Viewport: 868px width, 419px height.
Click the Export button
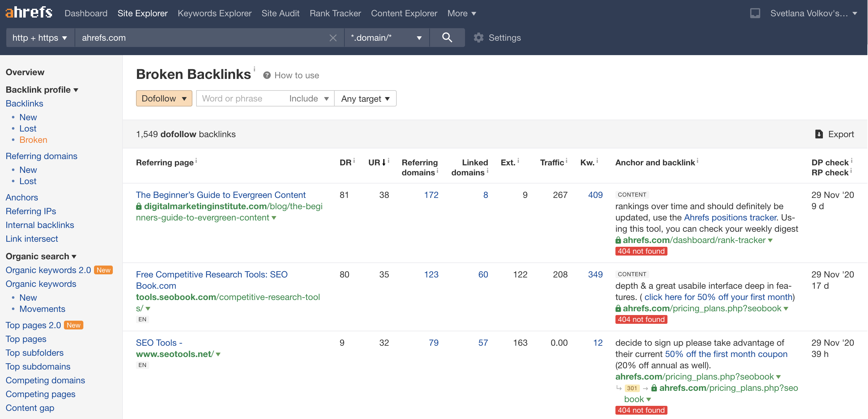(x=834, y=134)
